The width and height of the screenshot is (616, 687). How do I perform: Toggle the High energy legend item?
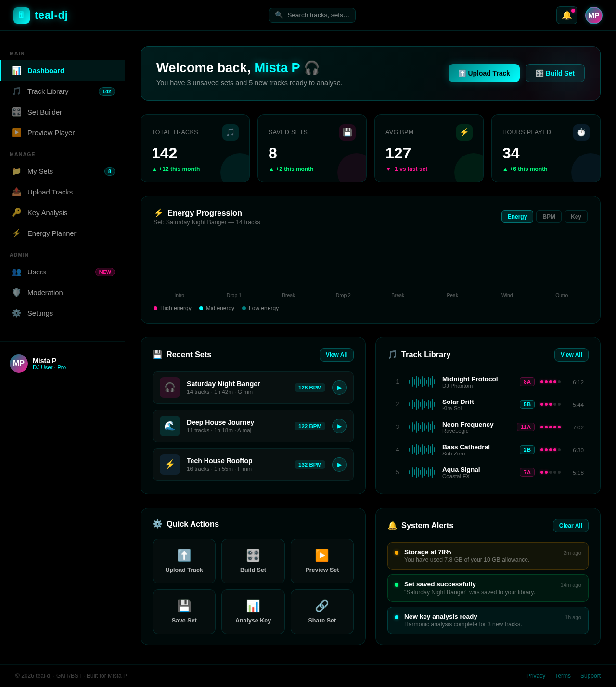point(172,308)
